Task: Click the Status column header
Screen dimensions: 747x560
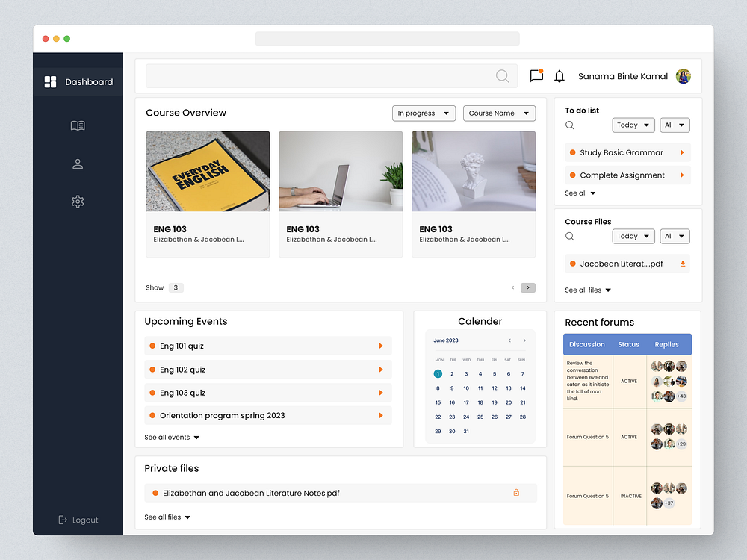Action: click(x=628, y=344)
